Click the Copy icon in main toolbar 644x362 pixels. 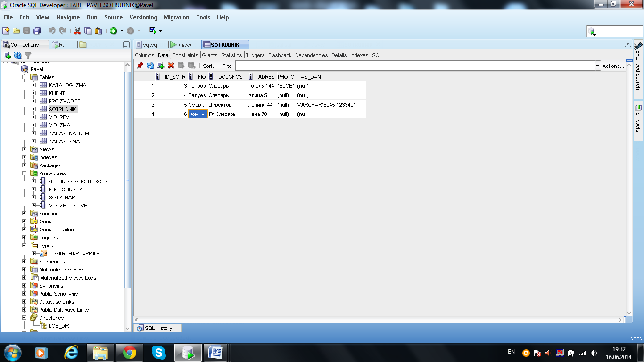(x=88, y=31)
